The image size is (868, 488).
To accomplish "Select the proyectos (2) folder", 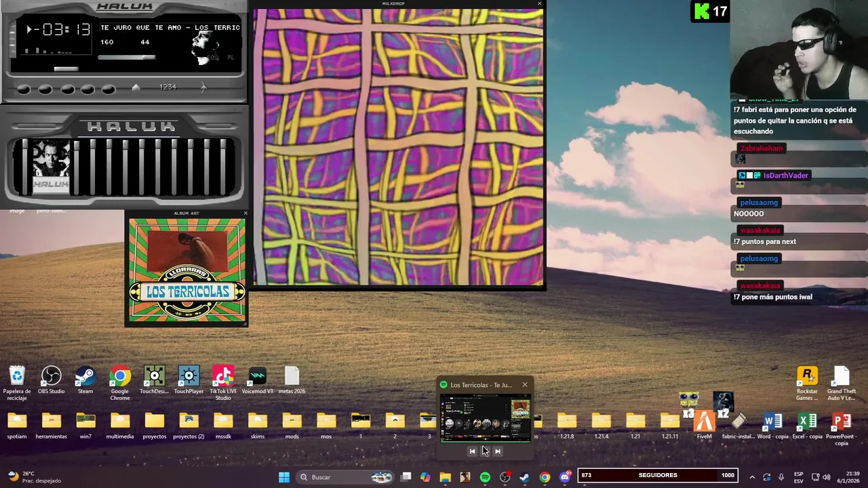I will click(x=189, y=425).
